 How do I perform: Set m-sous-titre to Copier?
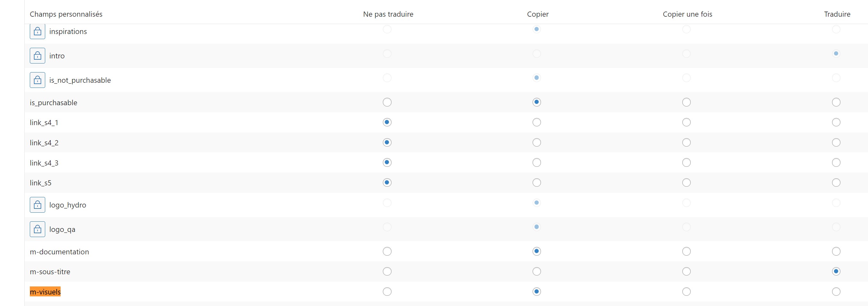point(537,271)
